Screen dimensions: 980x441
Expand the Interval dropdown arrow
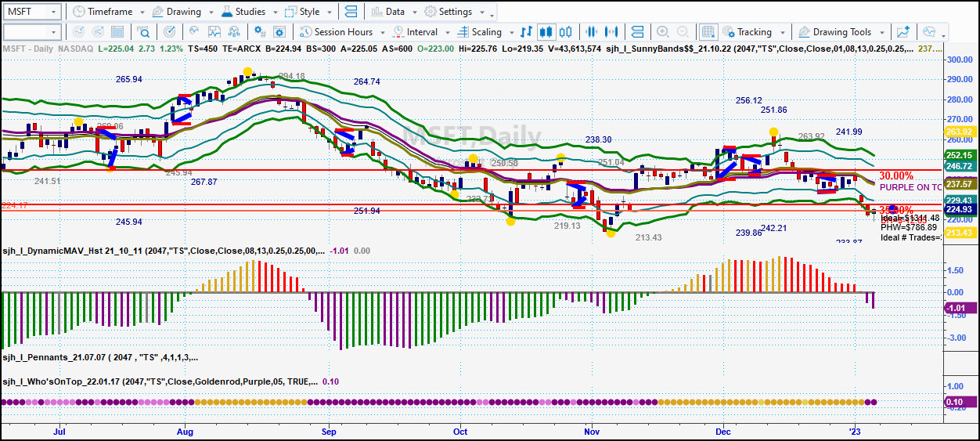click(x=446, y=33)
